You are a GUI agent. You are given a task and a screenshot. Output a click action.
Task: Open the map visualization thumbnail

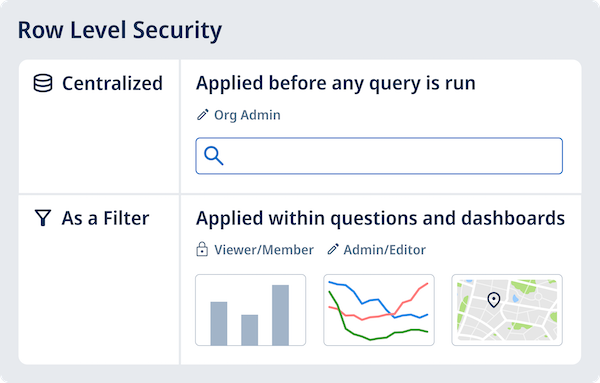(507, 310)
